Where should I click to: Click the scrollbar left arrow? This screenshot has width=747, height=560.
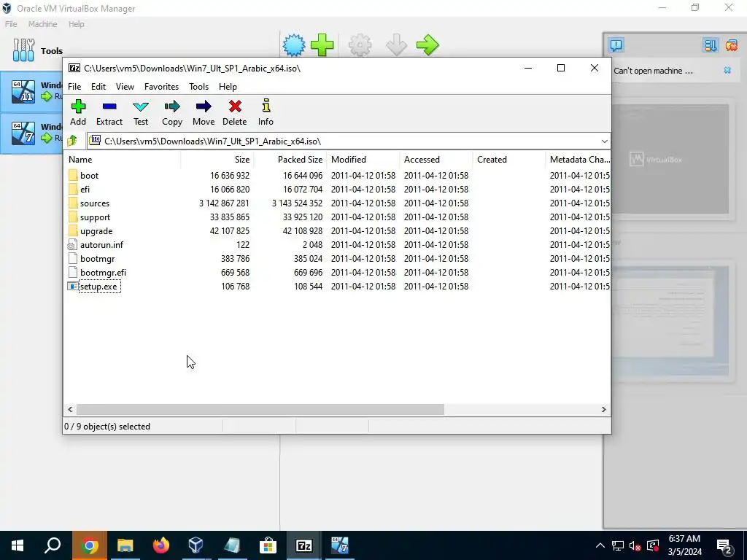point(70,410)
